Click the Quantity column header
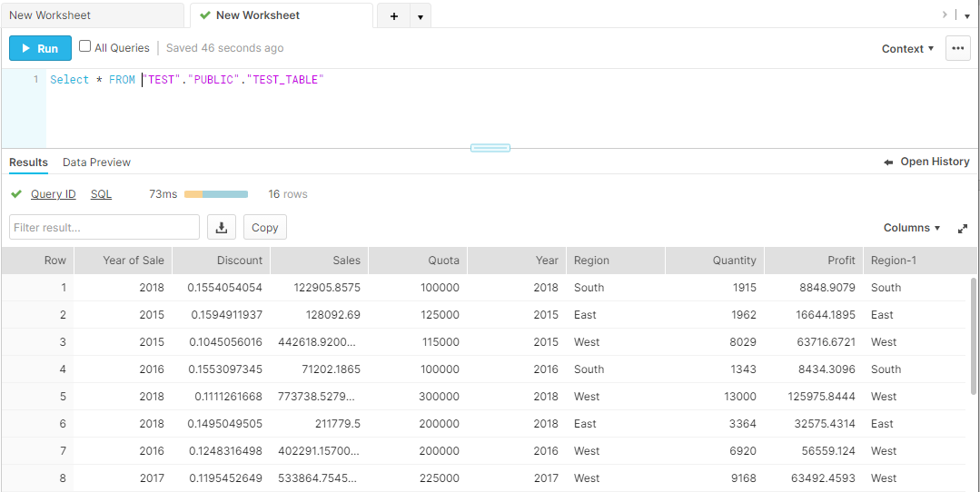Screen dimensions: 980x492 pos(715,261)
